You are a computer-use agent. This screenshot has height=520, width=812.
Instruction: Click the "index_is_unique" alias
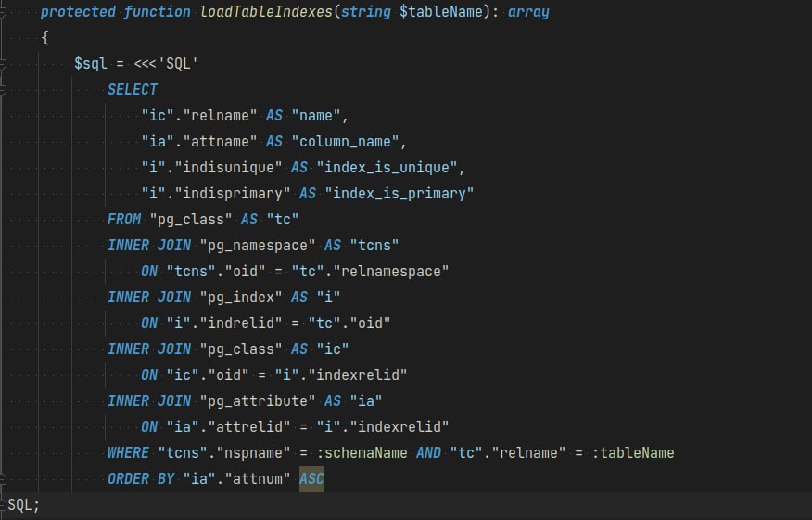pyautogui.click(x=387, y=167)
